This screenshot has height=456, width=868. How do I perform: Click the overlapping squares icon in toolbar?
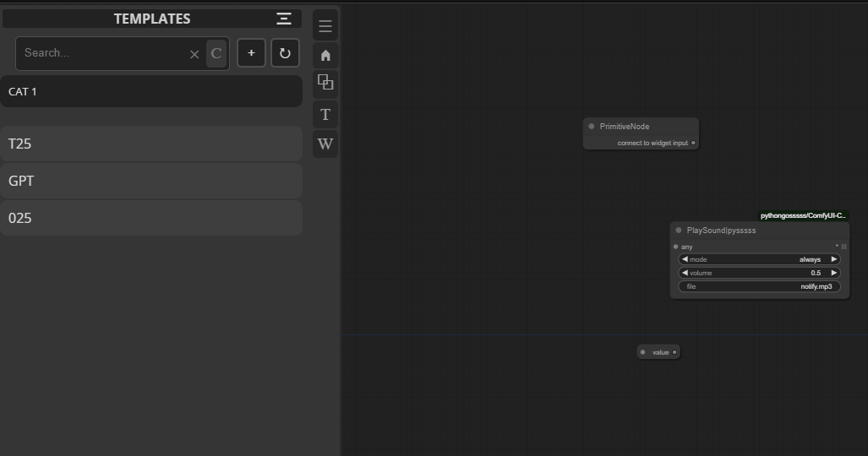(x=325, y=83)
